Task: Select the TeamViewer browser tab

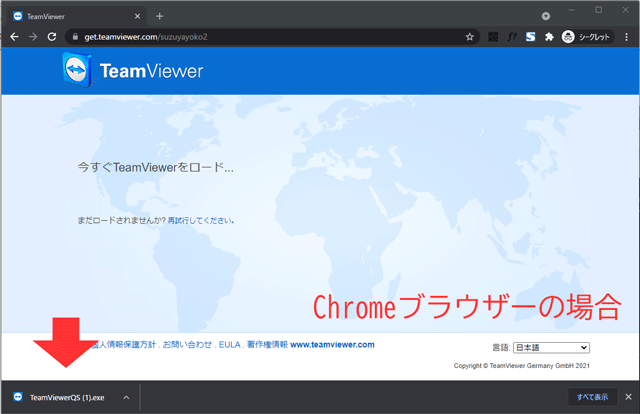Action: coord(77,16)
